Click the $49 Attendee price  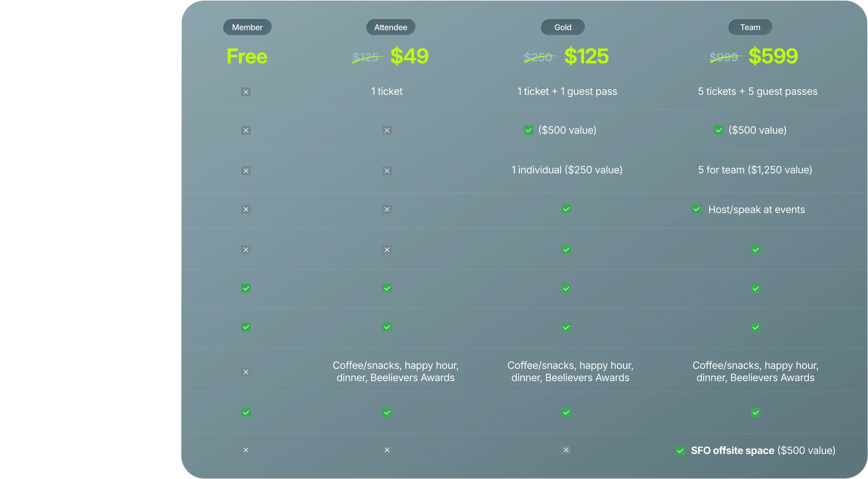point(409,56)
